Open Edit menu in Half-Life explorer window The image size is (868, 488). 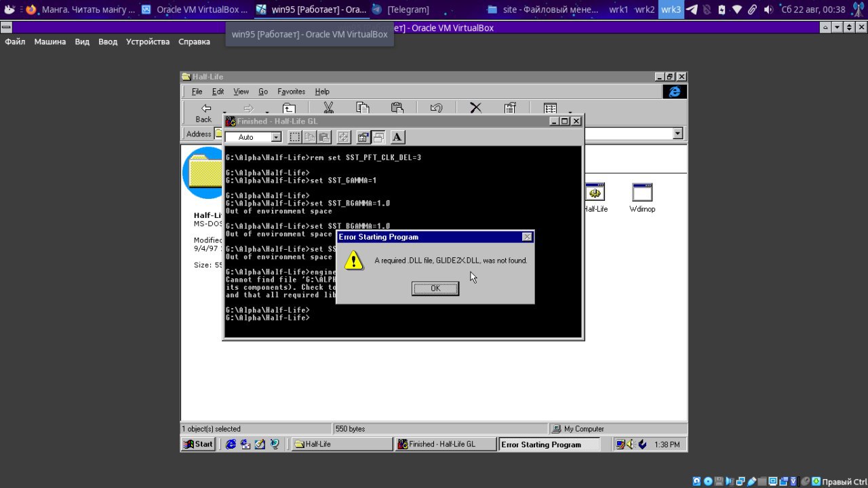(x=218, y=92)
